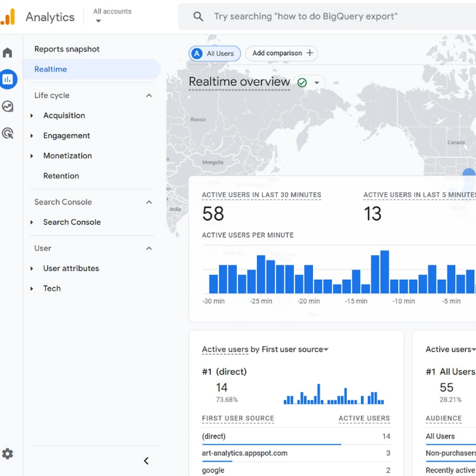Open Reports snapshot

point(67,49)
